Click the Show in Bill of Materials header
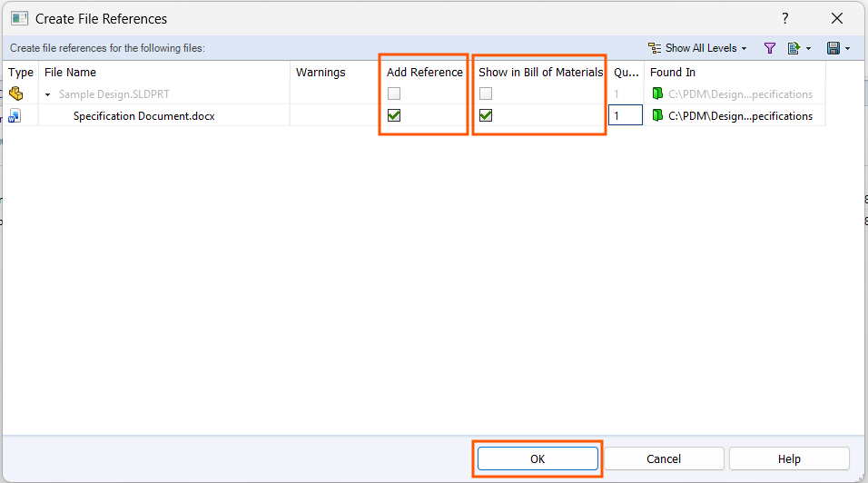 click(x=540, y=73)
